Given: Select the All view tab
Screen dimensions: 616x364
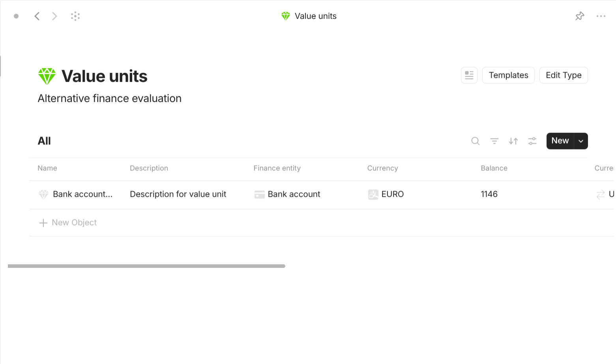Looking at the screenshot, I should [44, 141].
